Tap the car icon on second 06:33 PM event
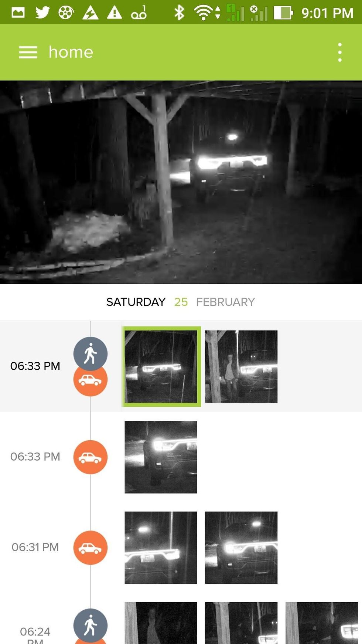This screenshot has width=362, height=644. point(90,457)
